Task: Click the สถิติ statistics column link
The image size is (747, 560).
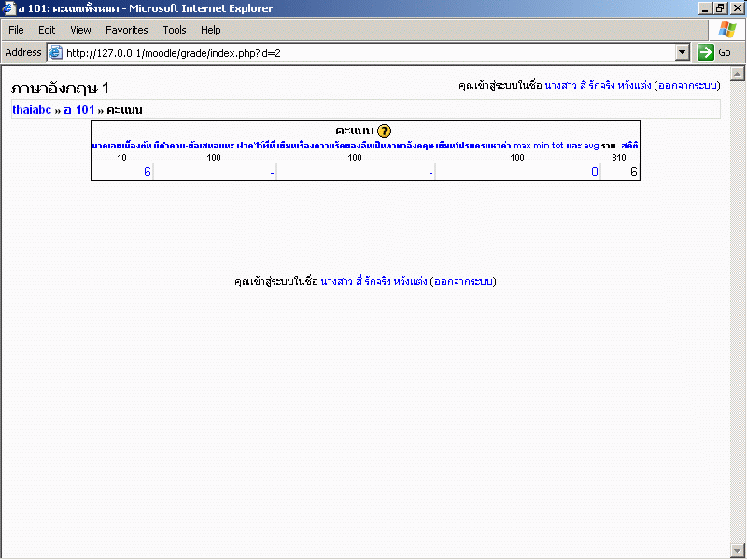Action: pos(629,146)
